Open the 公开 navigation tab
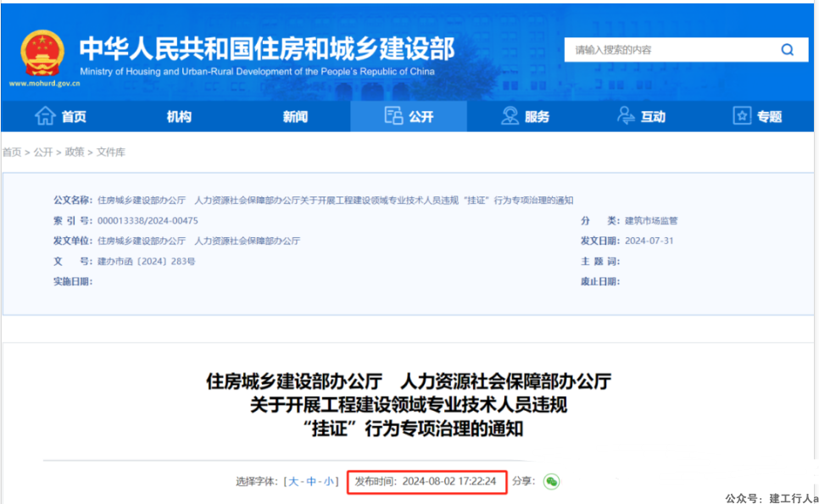Screen dimensions: 819x504 coord(409,116)
